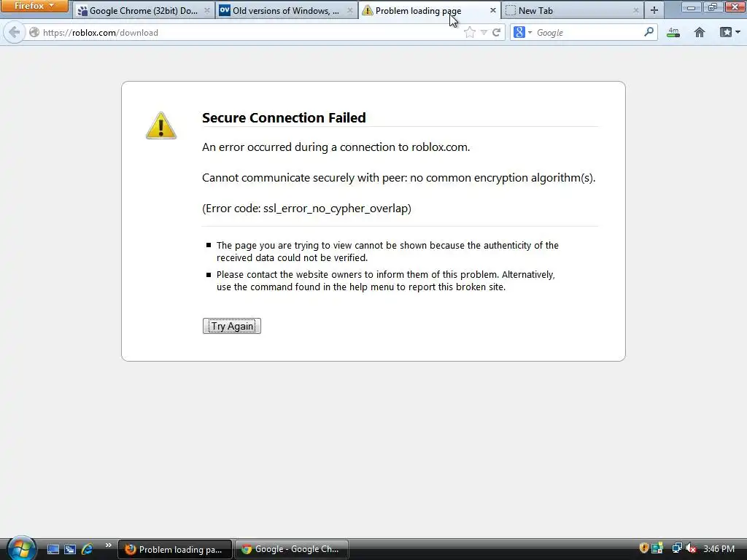This screenshot has height=560, width=747.
Task: Click the 3:46 PM clock
Action: [x=719, y=549]
